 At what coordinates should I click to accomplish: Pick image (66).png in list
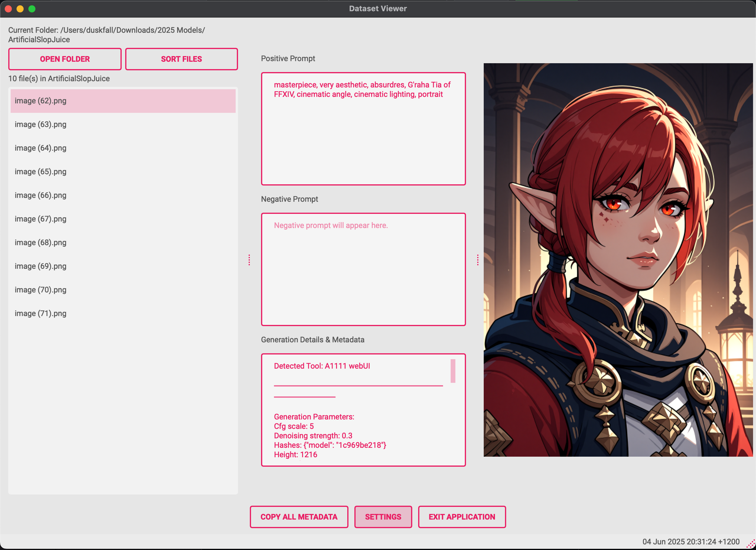click(x=41, y=195)
